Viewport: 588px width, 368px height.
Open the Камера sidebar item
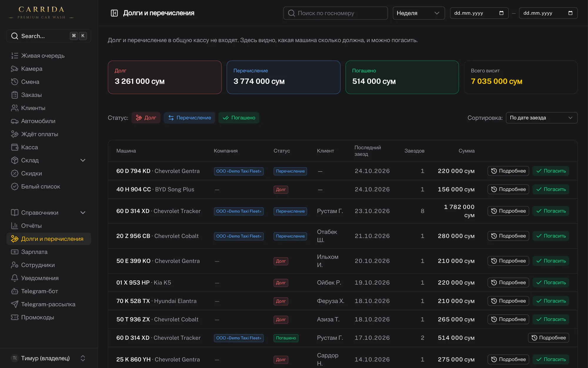(49, 69)
